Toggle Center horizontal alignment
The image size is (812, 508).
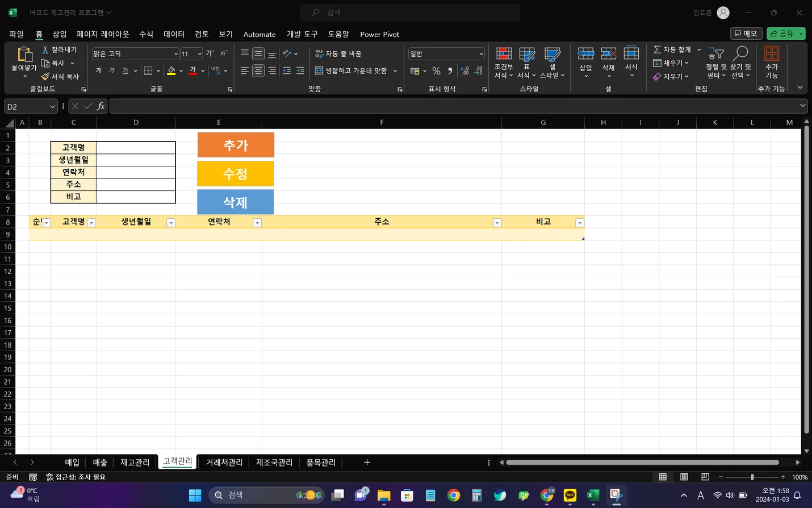coord(258,70)
